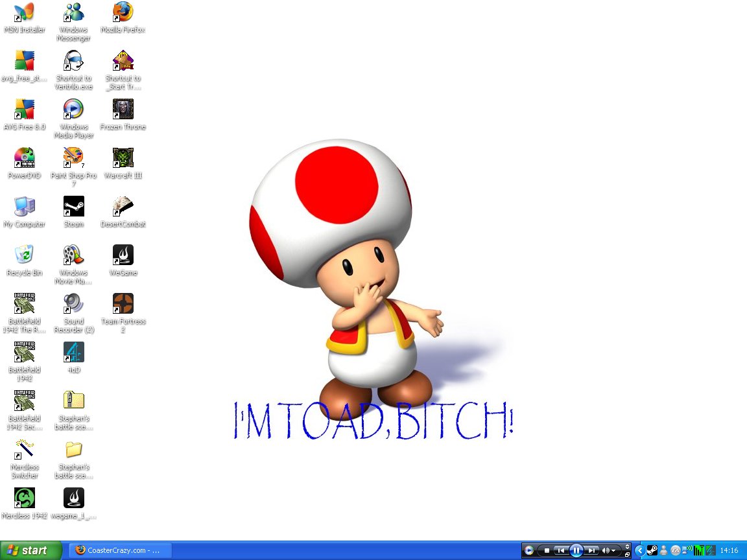
Task: Launch Windows Media Player desktop icon
Action: [x=73, y=119]
